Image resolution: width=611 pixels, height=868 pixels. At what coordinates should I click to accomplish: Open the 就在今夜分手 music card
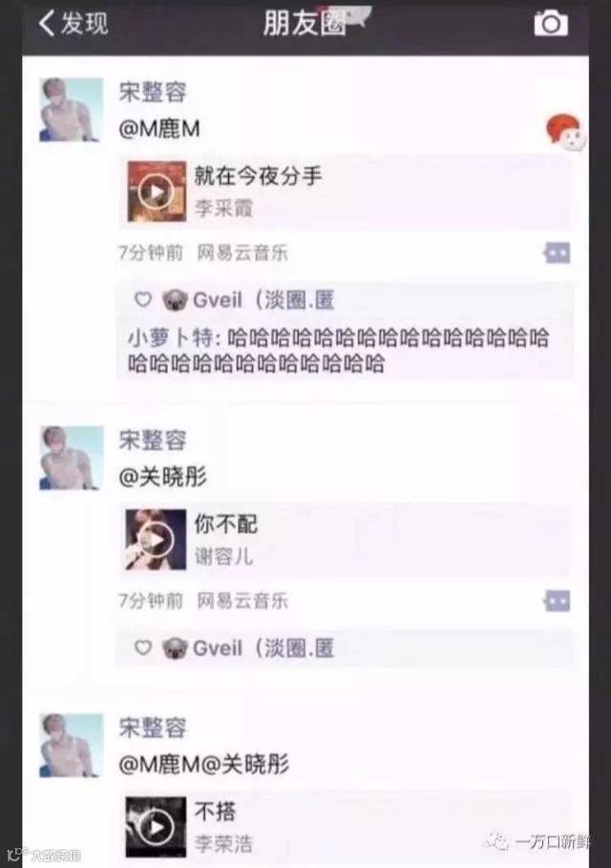pyautogui.click(x=346, y=192)
